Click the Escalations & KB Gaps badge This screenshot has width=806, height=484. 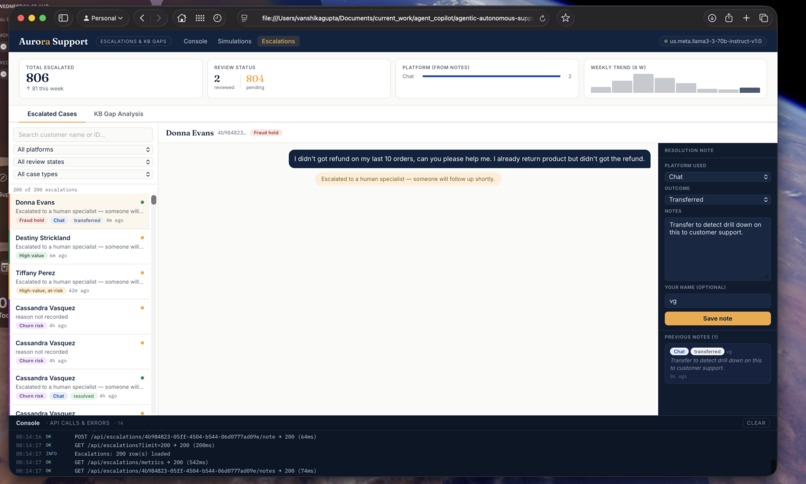click(133, 41)
